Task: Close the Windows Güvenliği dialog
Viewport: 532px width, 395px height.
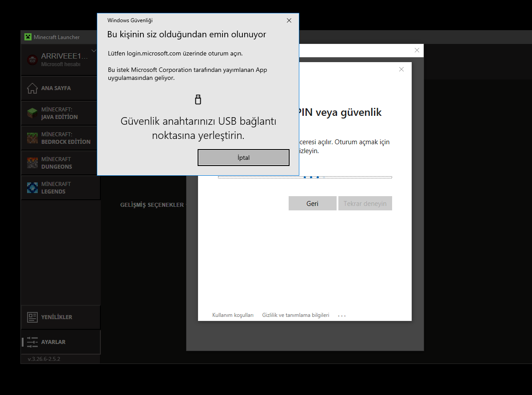Action: 289,20
